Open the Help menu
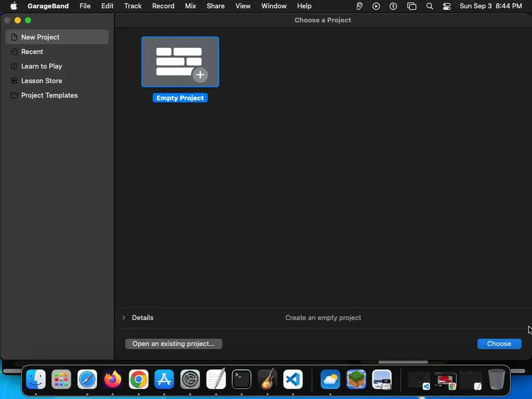 coord(304,6)
